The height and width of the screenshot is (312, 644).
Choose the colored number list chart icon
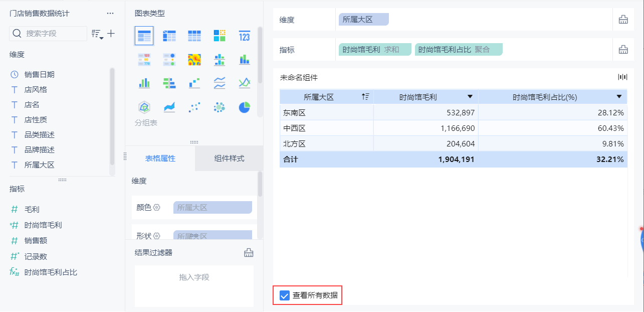click(x=144, y=60)
